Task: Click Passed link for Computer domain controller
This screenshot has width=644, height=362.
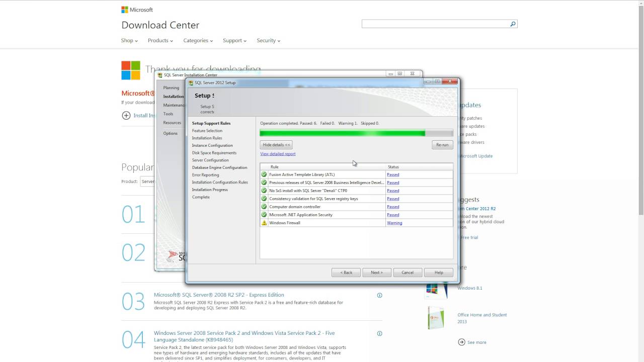Action: pos(393,207)
